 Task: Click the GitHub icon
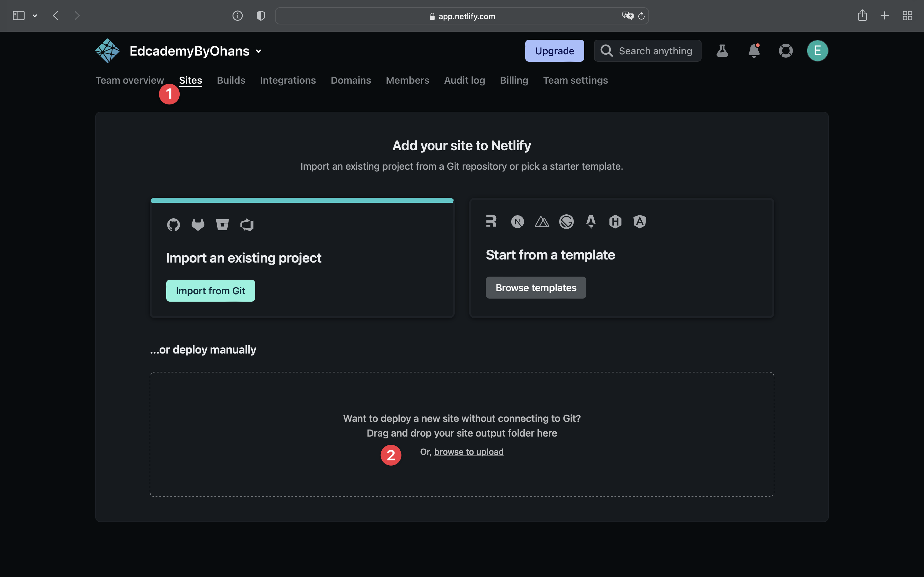174,224
